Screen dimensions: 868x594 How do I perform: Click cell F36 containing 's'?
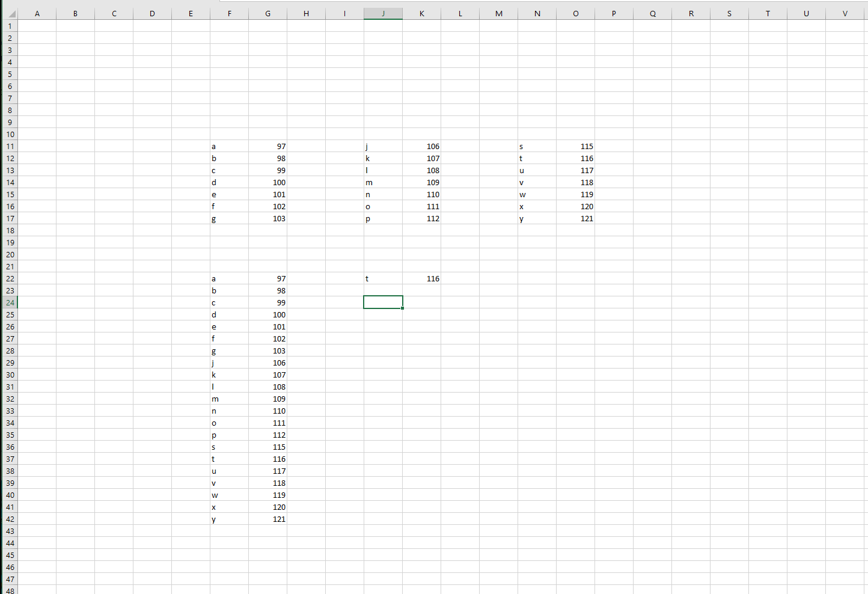tap(230, 447)
